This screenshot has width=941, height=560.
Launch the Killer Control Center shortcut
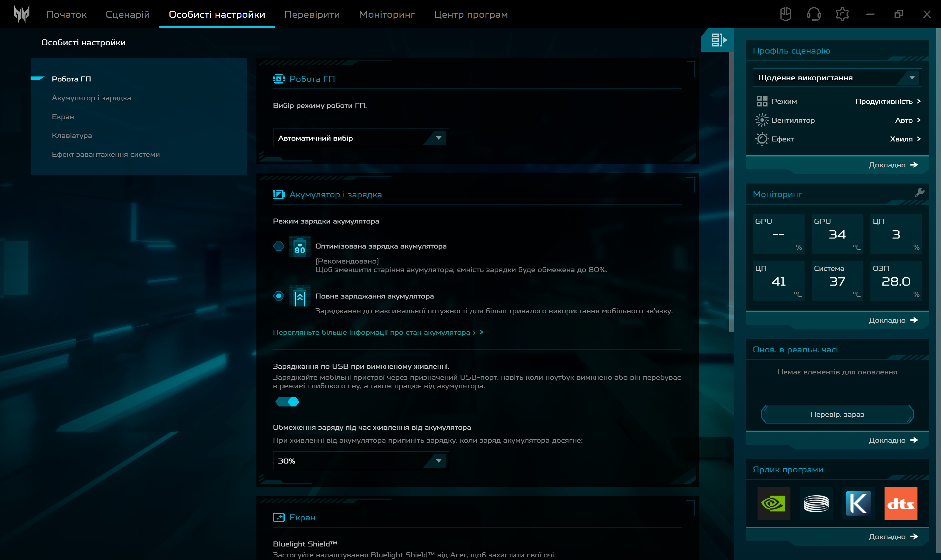click(859, 504)
